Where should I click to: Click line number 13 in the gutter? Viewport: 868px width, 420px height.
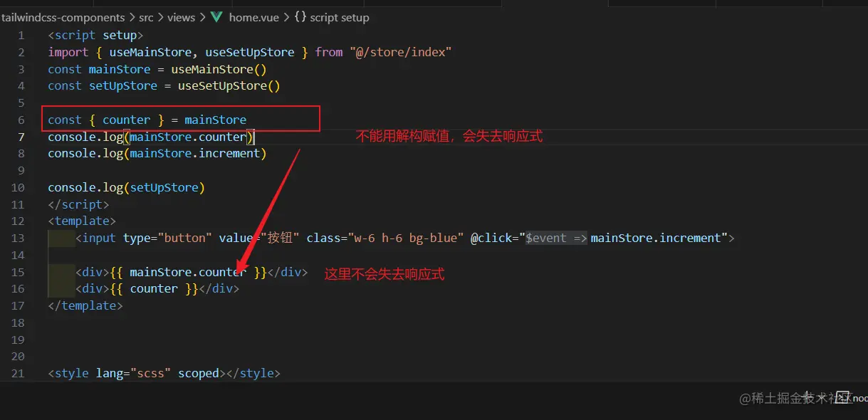coord(18,238)
